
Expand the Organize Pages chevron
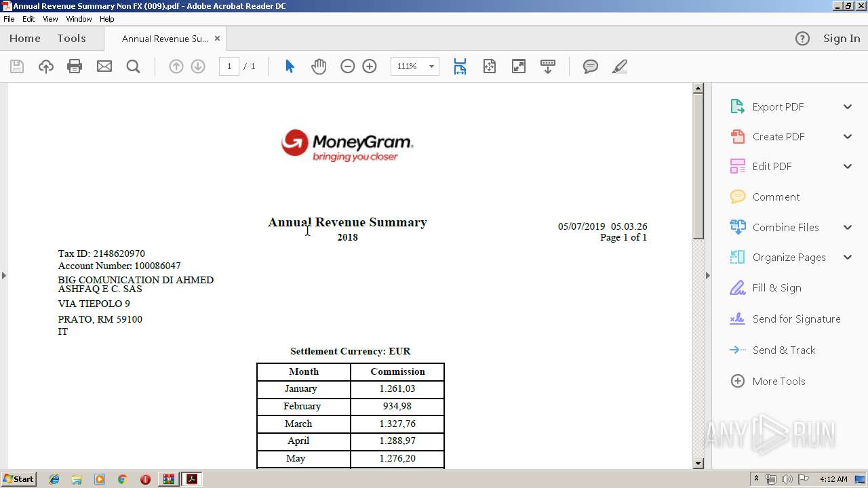[x=848, y=257]
